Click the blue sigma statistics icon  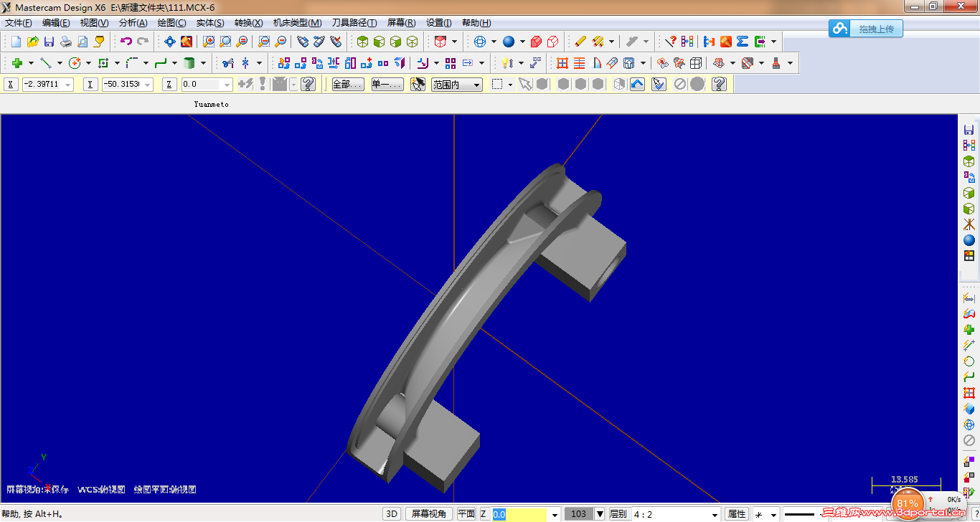tap(743, 42)
